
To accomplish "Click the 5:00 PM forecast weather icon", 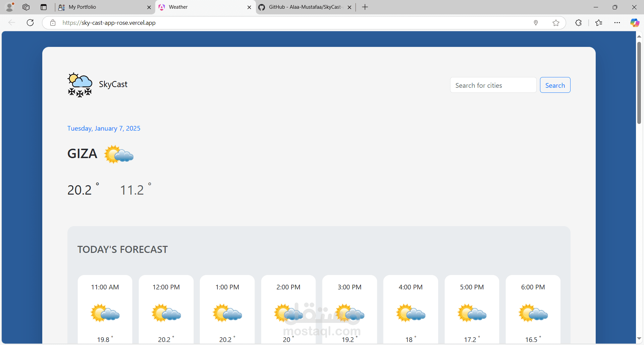I will pyautogui.click(x=472, y=313).
